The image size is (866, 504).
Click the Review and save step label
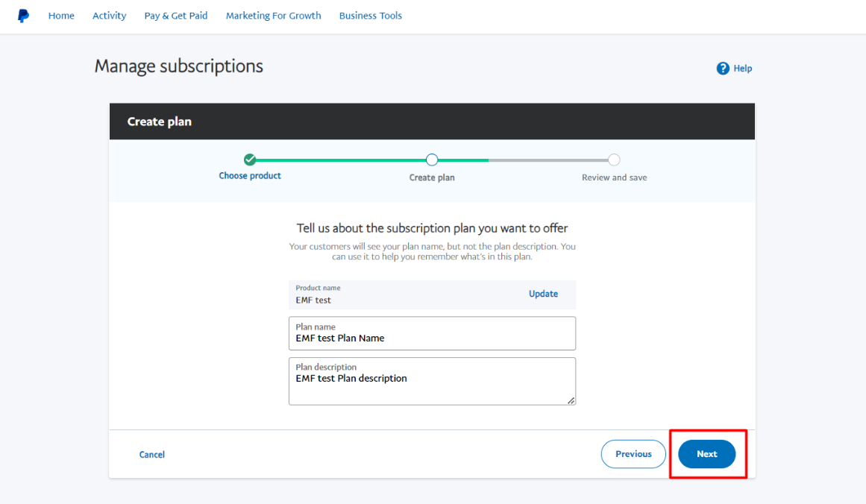614,177
